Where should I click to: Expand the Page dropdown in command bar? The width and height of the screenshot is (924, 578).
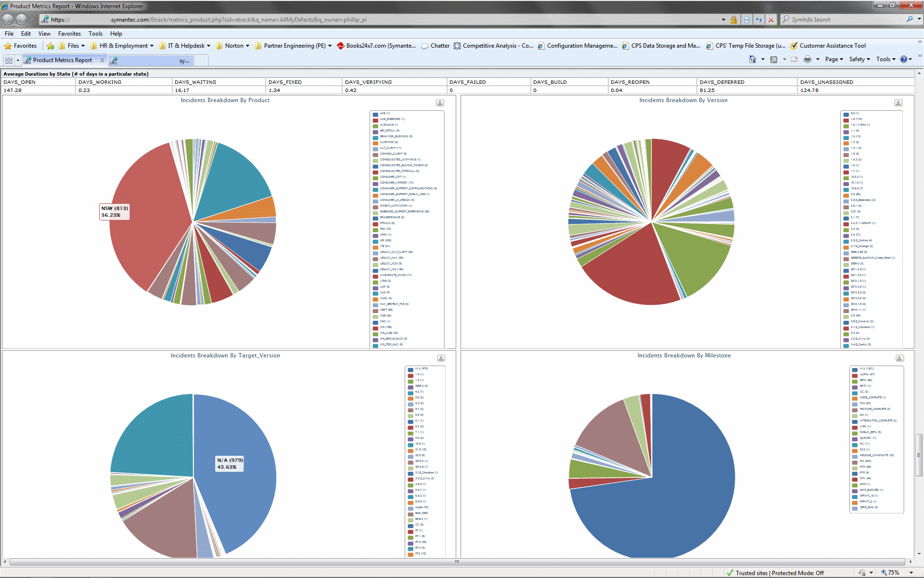click(x=834, y=59)
